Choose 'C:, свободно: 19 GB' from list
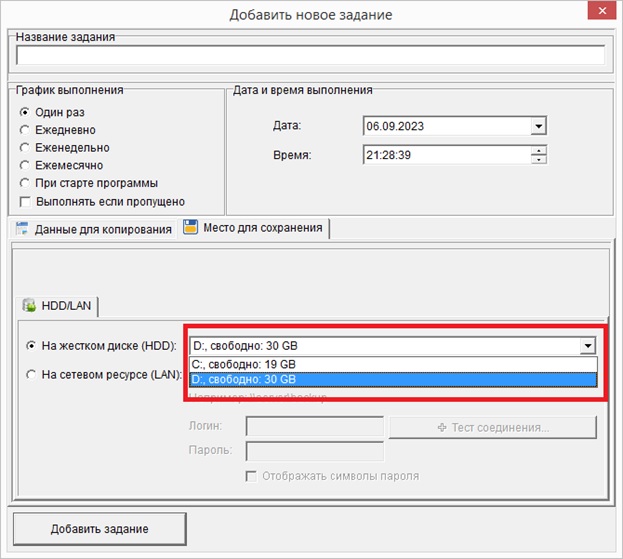The image size is (623, 559). click(393, 364)
